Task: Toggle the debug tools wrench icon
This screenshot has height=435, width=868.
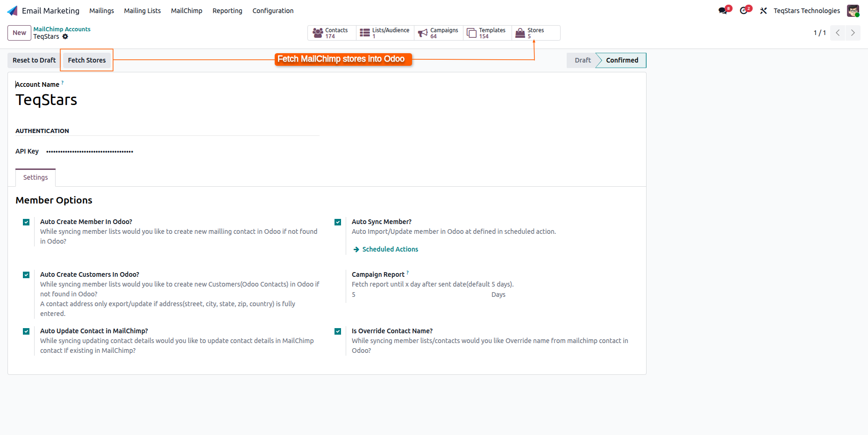Action: tap(763, 11)
